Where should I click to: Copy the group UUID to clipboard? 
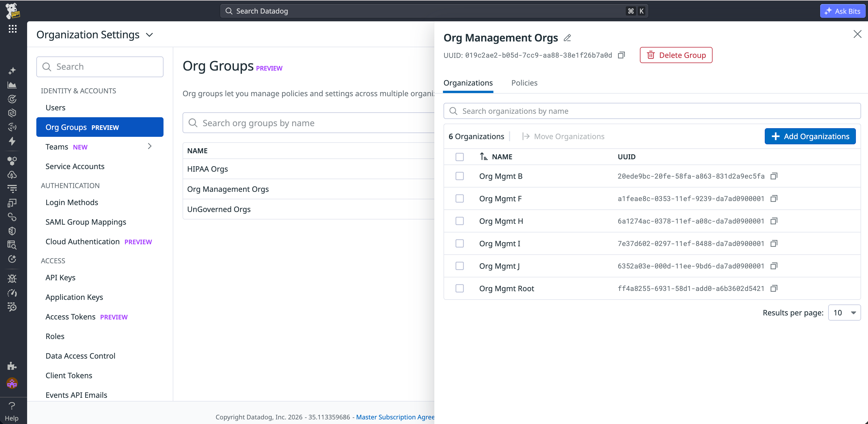click(622, 55)
